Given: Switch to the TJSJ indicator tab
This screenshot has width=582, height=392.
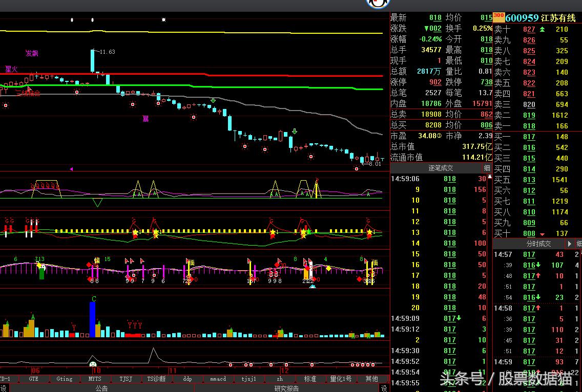Looking at the screenshot, I should tap(126, 379).
